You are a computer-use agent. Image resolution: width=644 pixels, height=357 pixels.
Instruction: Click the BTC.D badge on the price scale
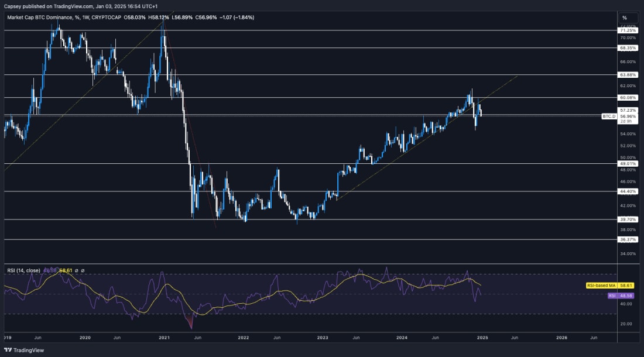coord(609,116)
